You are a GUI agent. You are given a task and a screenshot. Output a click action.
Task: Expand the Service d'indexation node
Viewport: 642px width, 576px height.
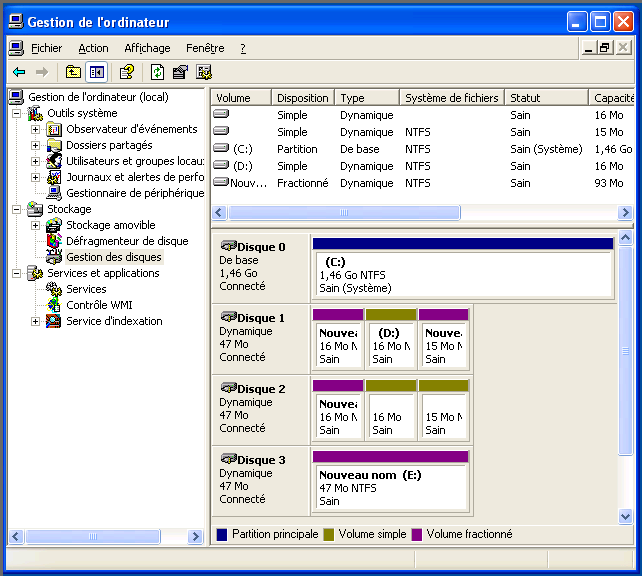click(x=35, y=321)
